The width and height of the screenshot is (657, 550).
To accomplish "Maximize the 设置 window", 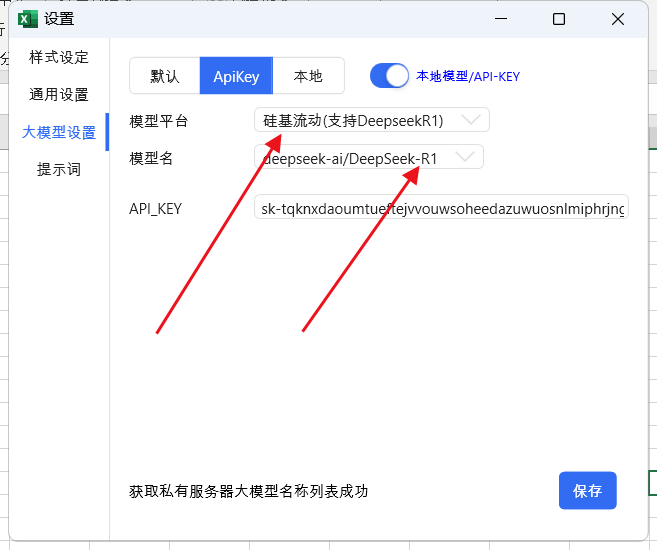I will [x=559, y=19].
